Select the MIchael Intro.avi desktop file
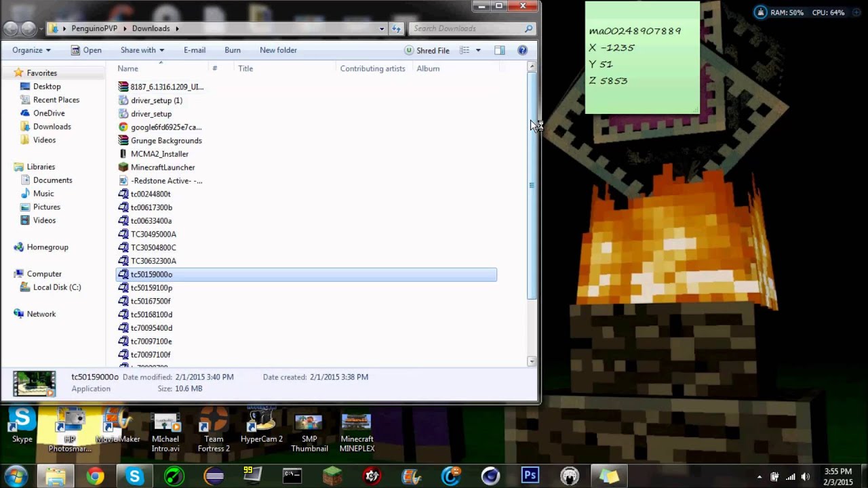 click(x=165, y=432)
